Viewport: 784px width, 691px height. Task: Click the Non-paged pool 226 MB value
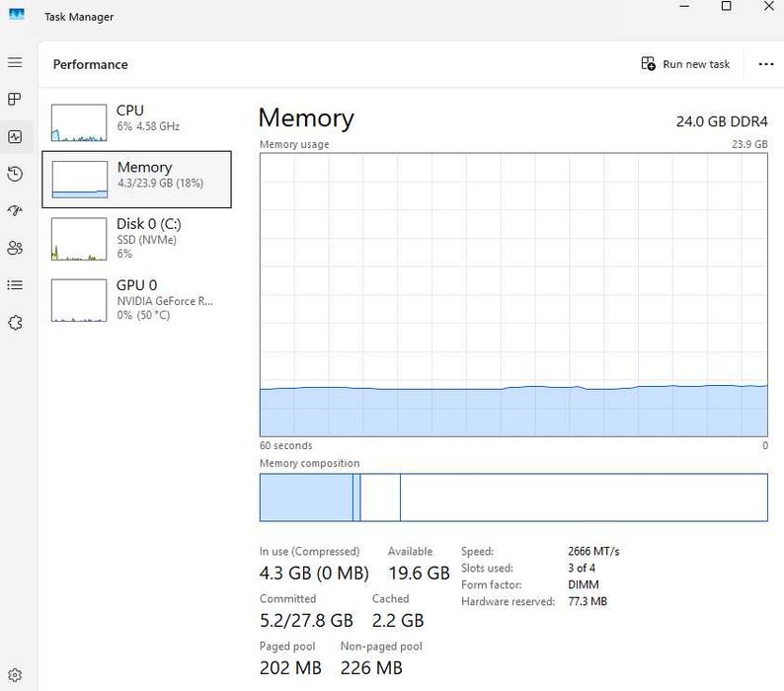pos(371,668)
